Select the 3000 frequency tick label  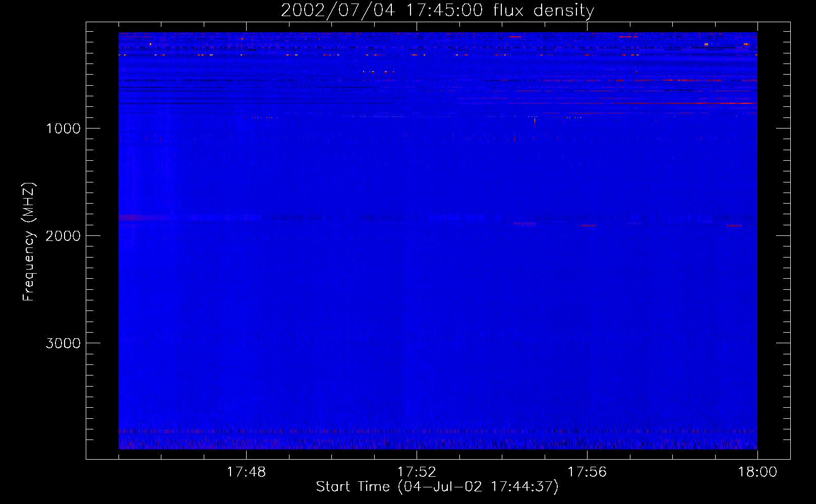[x=63, y=343]
